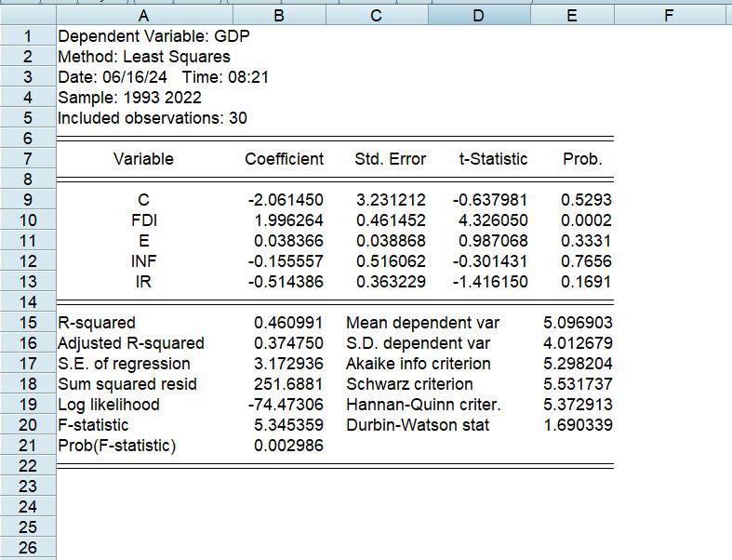Image resolution: width=732 pixels, height=560 pixels.
Task: Click Prob(F-statistic) value 0.002986
Action: 288,445
